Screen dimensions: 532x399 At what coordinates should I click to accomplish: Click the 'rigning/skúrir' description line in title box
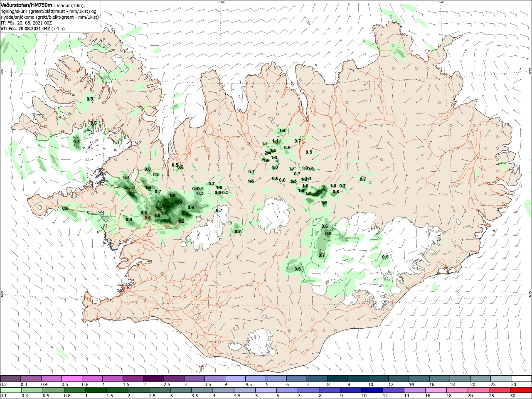[x=48, y=11]
